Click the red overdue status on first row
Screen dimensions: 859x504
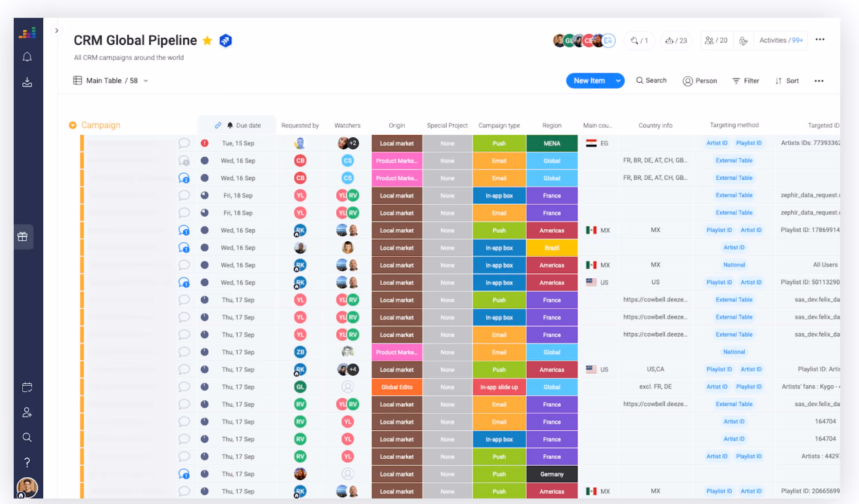pyautogui.click(x=205, y=143)
